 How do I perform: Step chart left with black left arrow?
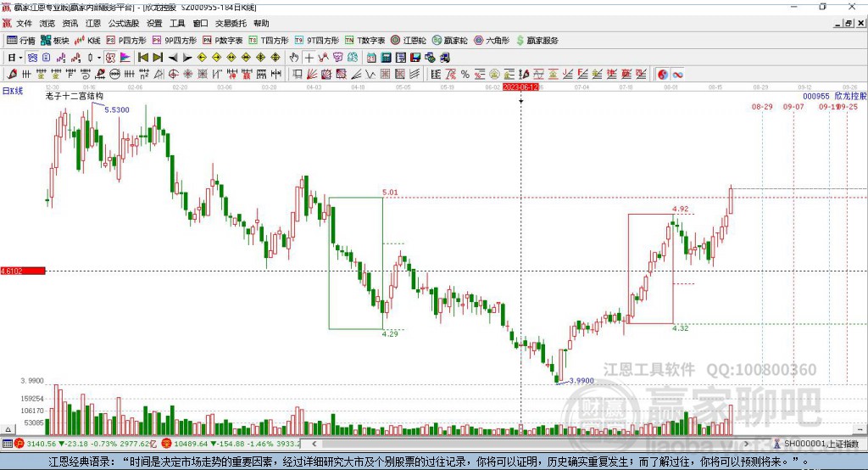(x=173, y=57)
